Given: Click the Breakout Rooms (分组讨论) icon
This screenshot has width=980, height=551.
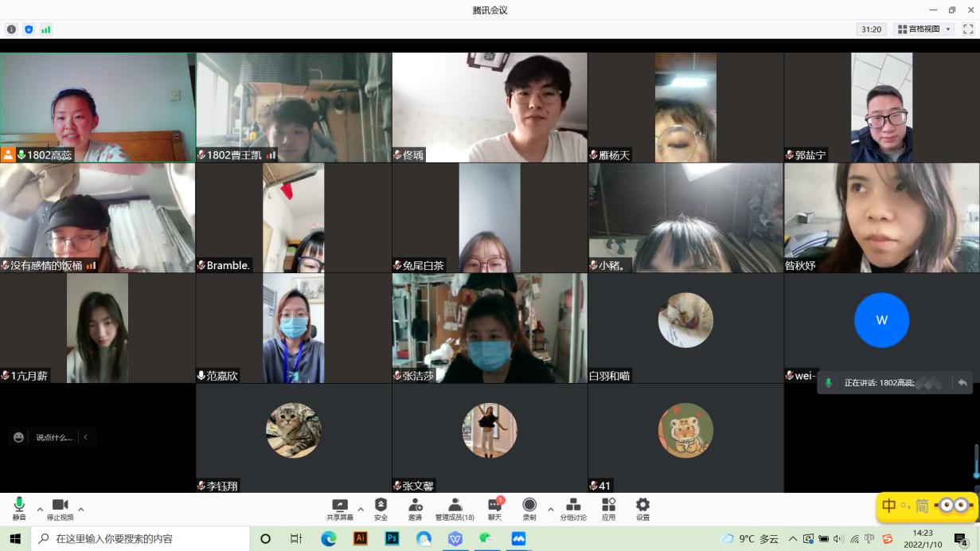Looking at the screenshot, I should point(572,506).
